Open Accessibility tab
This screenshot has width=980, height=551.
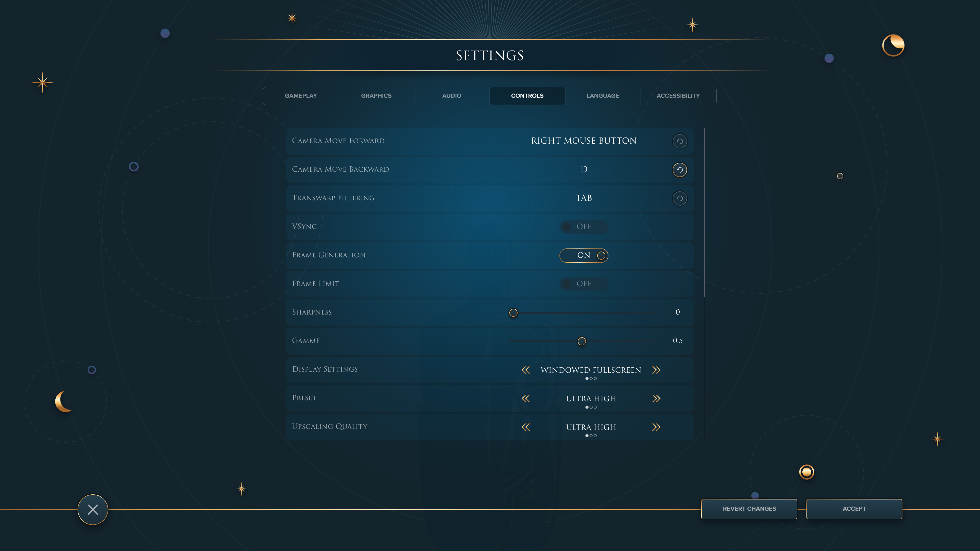click(x=678, y=96)
